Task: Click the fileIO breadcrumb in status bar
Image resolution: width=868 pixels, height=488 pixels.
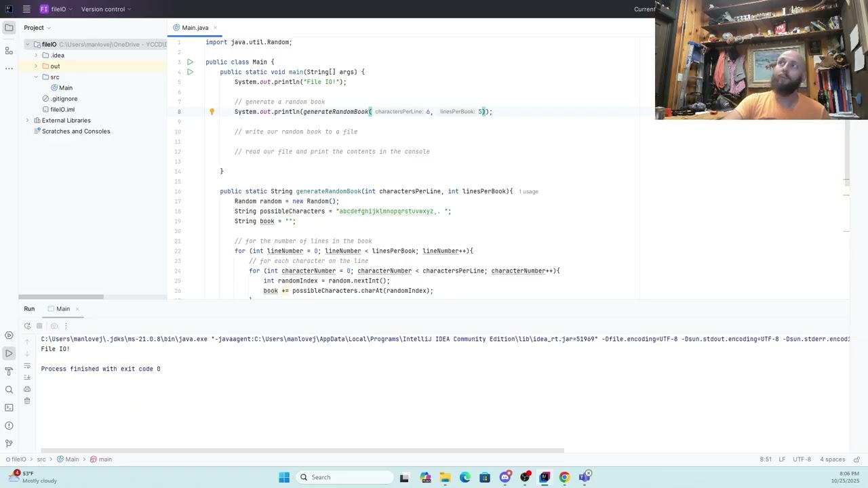Action: tap(15, 460)
